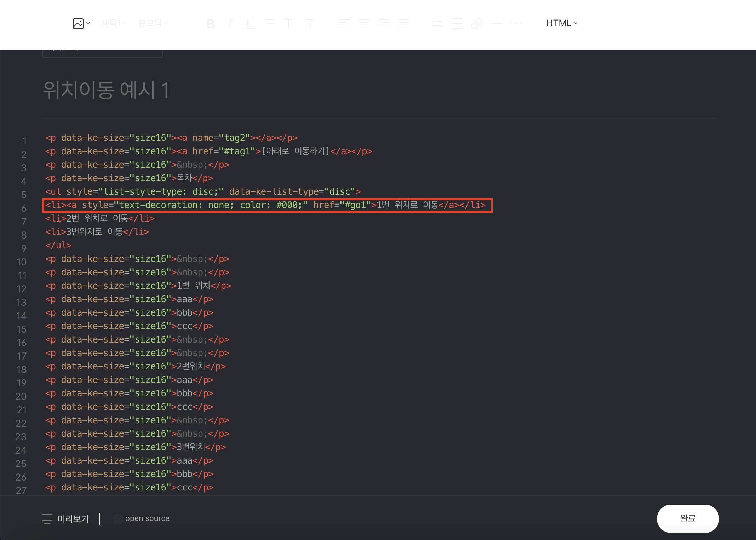The width and height of the screenshot is (756, 540).
Task: Click the bulleted list icon
Action: [x=437, y=24]
